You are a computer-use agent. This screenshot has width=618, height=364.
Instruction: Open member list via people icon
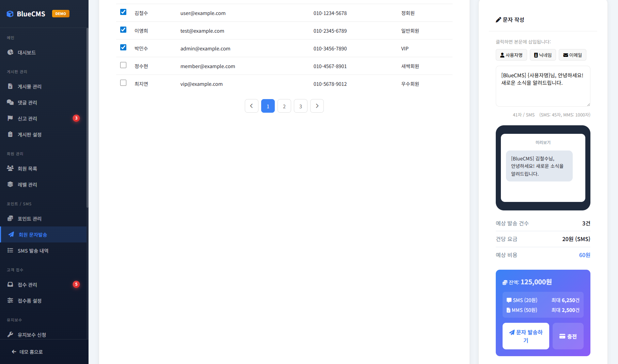pyautogui.click(x=10, y=168)
